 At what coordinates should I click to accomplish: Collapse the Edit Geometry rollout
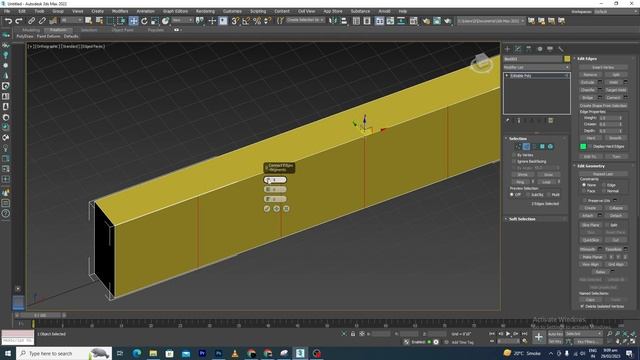pos(591,166)
